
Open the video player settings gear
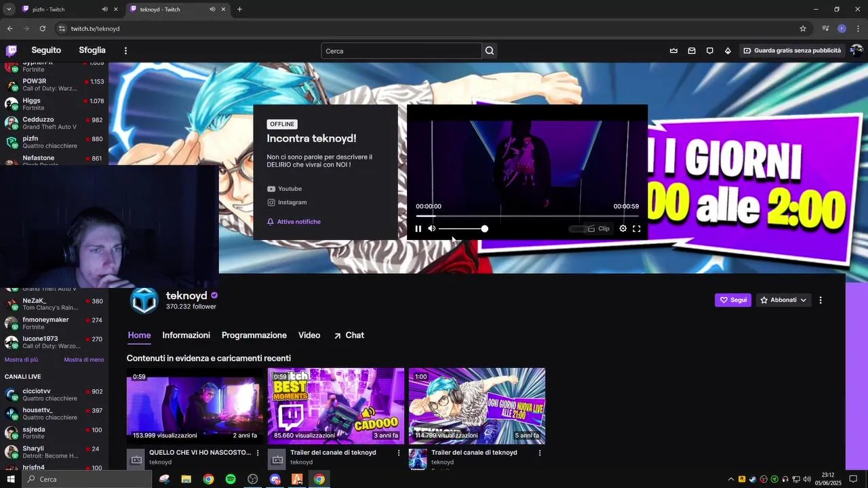623,229
